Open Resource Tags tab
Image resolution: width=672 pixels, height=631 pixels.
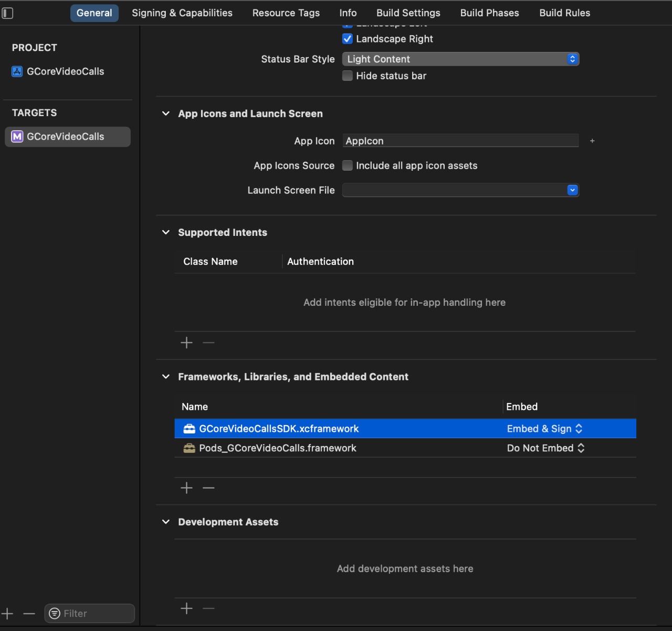286,13
